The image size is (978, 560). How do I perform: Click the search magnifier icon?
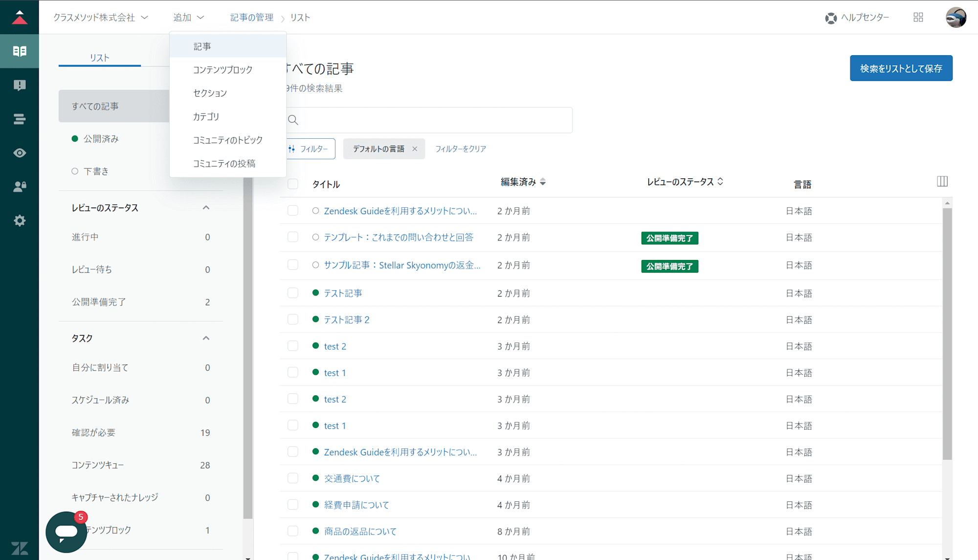coord(293,120)
